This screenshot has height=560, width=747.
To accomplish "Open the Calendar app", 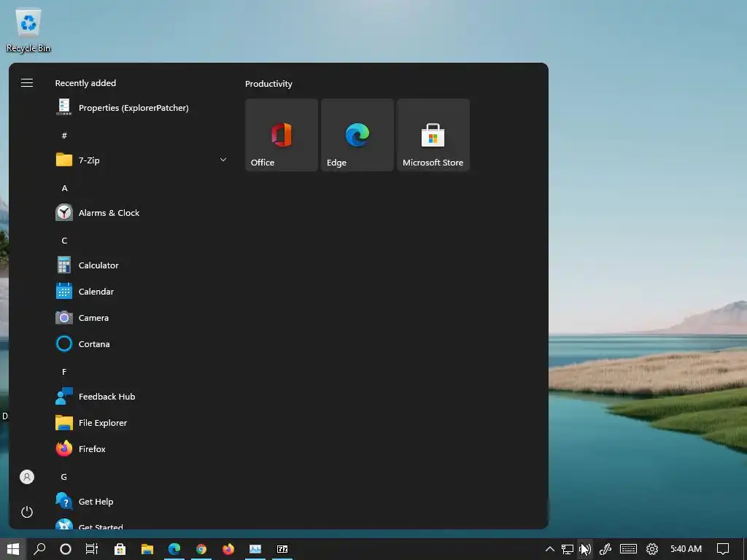I will [142, 292].
